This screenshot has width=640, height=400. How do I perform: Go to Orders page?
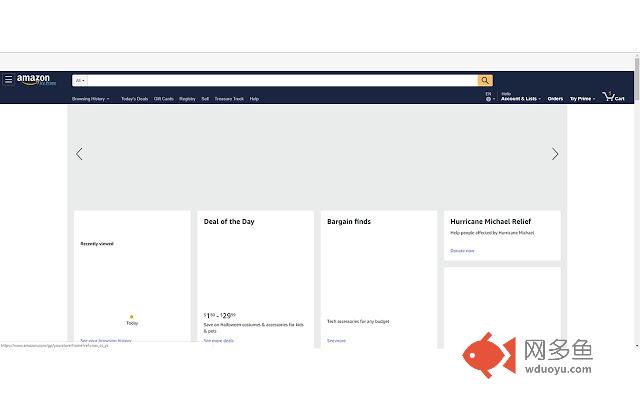tap(555, 99)
